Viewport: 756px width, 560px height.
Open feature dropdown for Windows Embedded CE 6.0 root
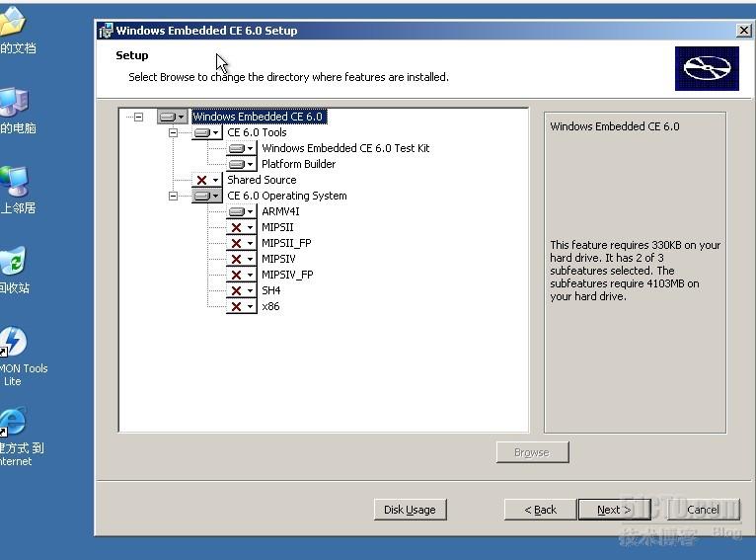(173, 117)
